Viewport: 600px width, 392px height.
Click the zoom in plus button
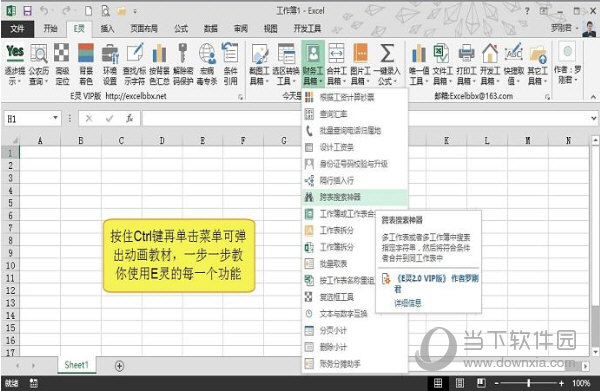[561, 383]
